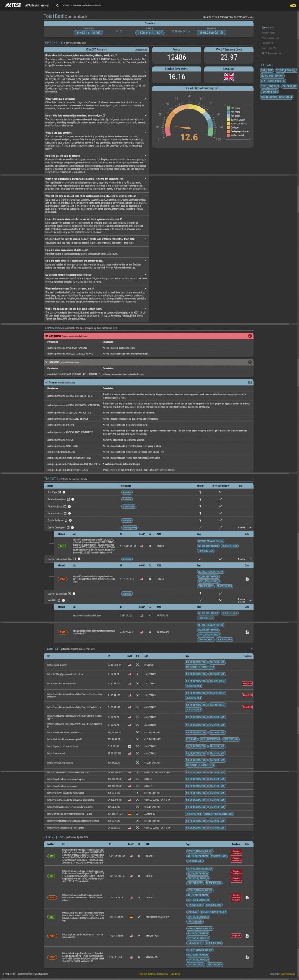
Task: Open external link icon next to Google Tag Manager
Action: (x=69, y=594)
